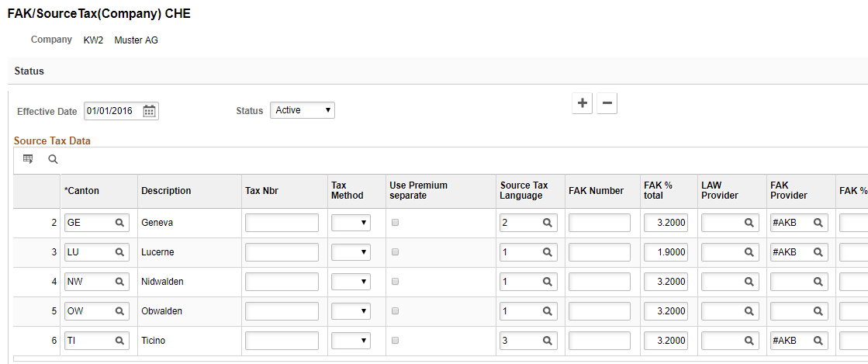This screenshot has height=364, width=868.
Task: Look up FAK Provider in Nidwalden row
Action: (x=818, y=282)
